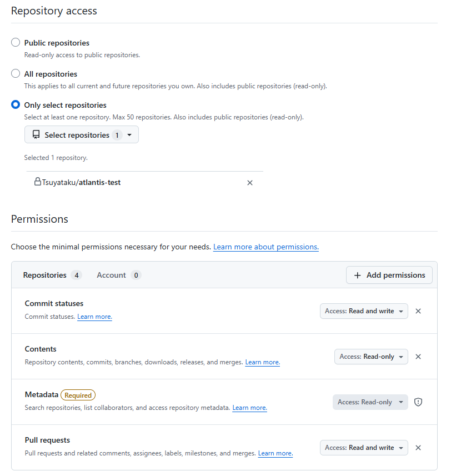Open the Contents access dropdown

(x=371, y=357)
